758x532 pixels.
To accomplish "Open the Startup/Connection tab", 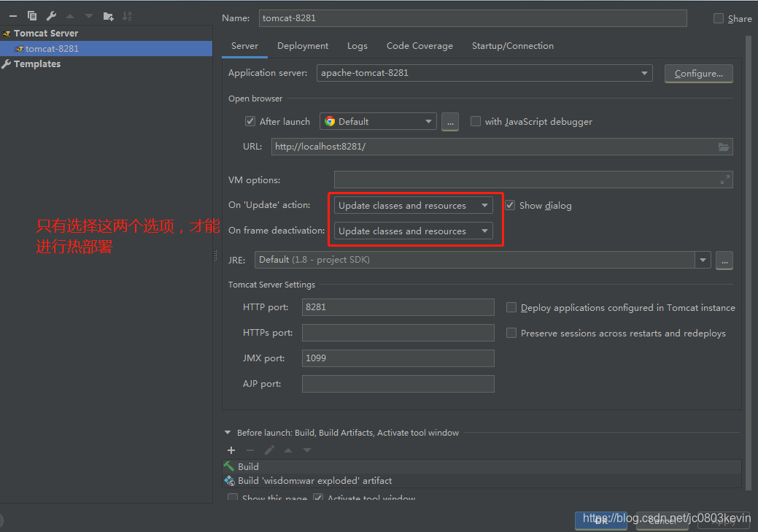I will 513,46.
